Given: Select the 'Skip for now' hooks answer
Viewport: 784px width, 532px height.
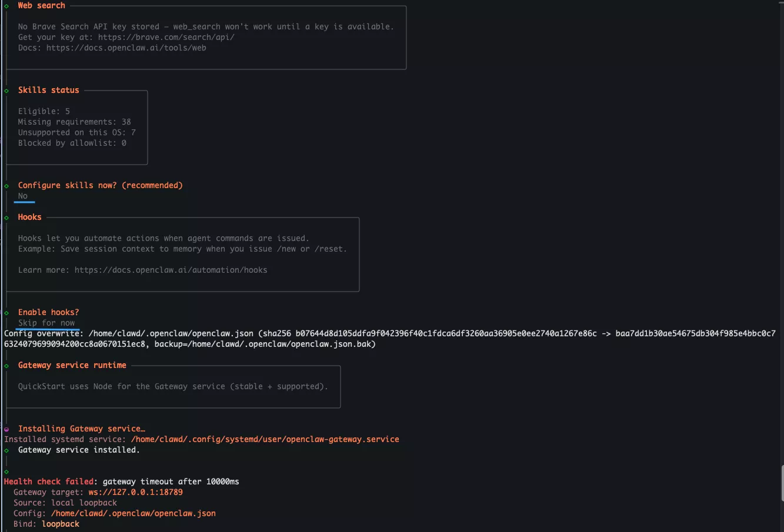Looking at the screenshot, I should pos(46,323).
